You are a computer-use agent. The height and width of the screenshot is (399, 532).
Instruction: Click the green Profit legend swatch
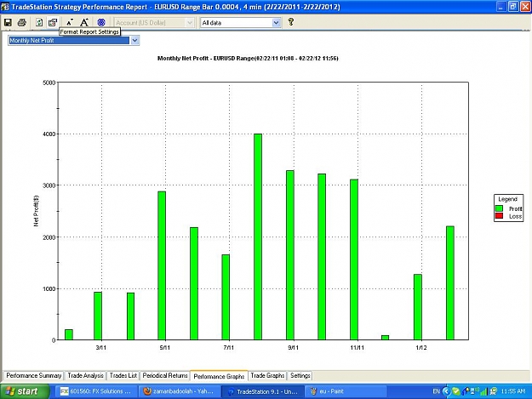coord(499,208)
